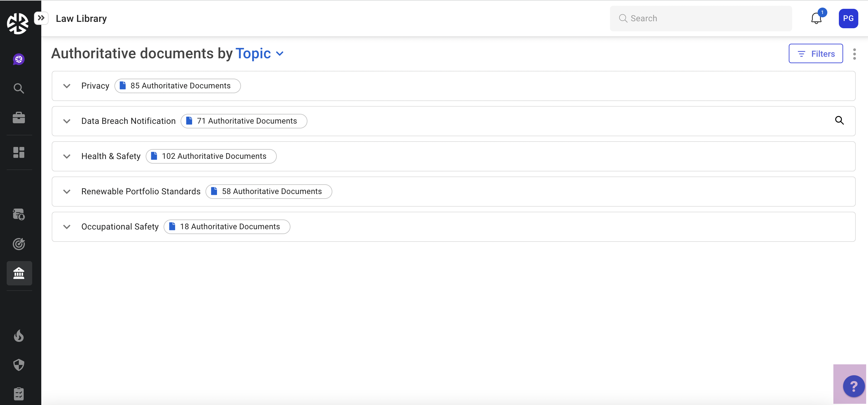Open the clipboard checklist icon in sidebar
868x405 pixels.
point(19,393)
